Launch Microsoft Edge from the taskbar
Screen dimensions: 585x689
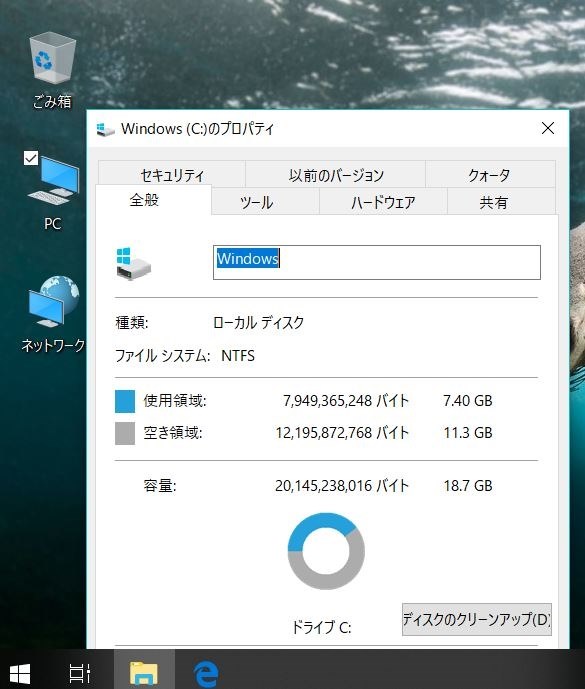point(206,673)
